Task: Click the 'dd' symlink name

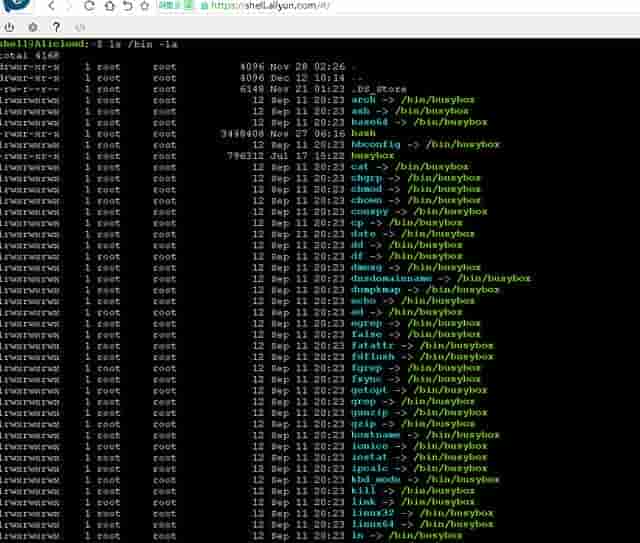Action: [x=357, y=245]
